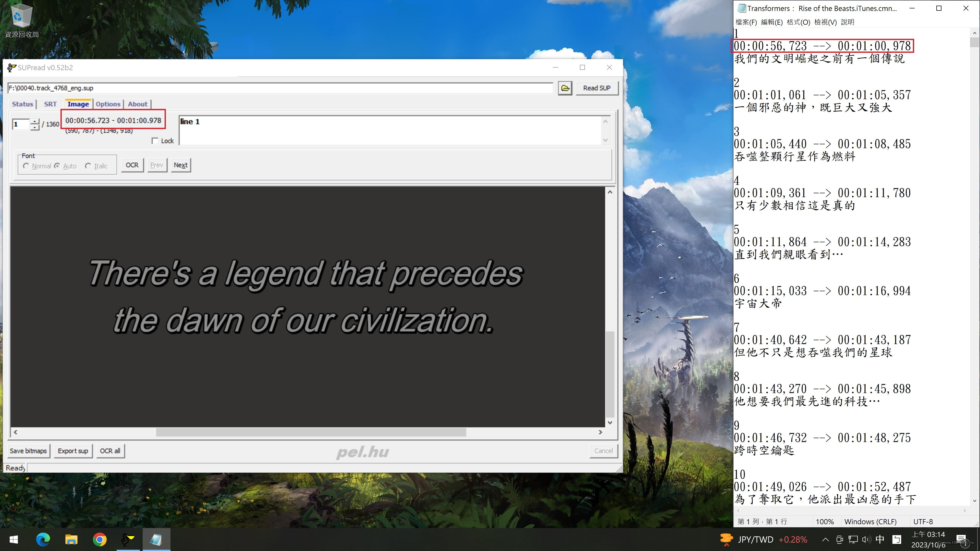Select the Normal font radio button

pyautogui.click(x=26, y=166)
